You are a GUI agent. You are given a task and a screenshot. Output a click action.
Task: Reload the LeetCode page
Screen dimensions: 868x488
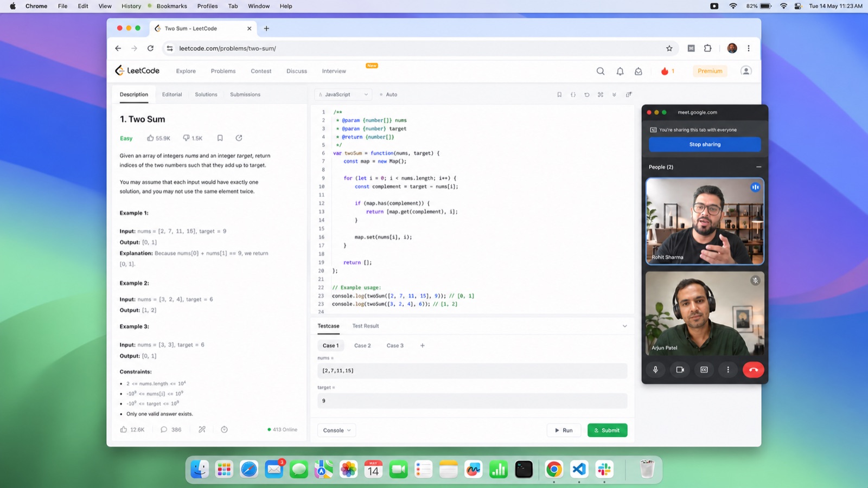(150, 48)
